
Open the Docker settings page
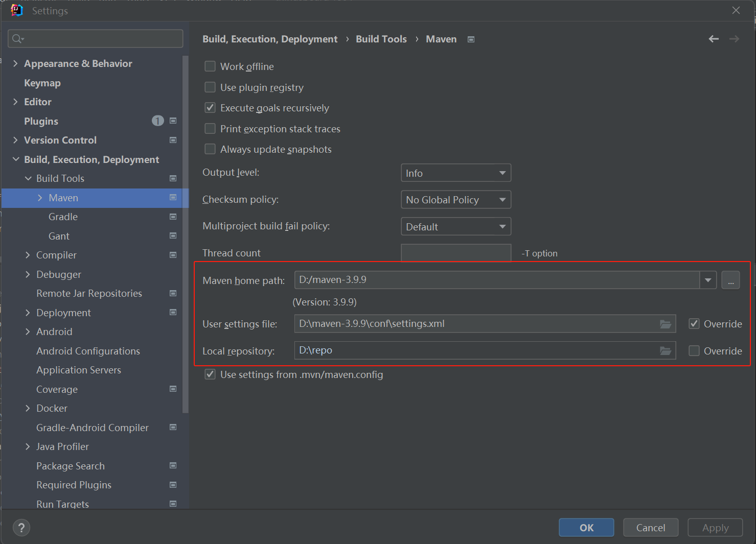point(52,408)
